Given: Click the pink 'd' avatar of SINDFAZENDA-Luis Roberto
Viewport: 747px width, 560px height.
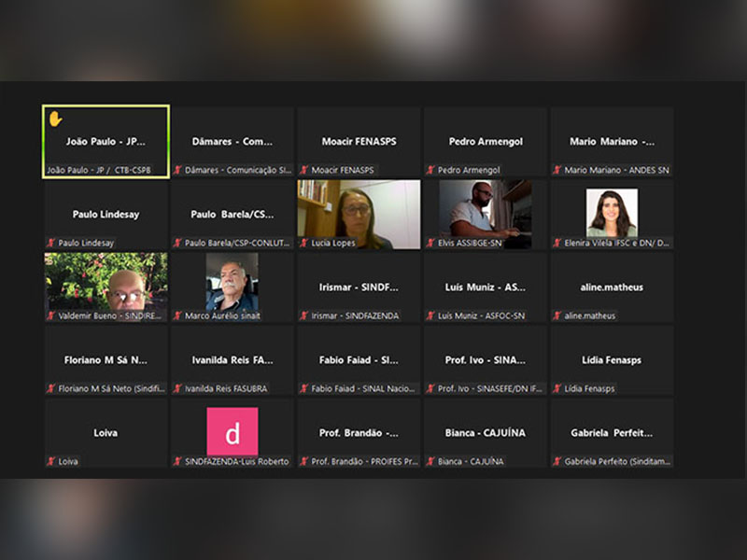Looking at the screenshot, I should pos(232,432).
